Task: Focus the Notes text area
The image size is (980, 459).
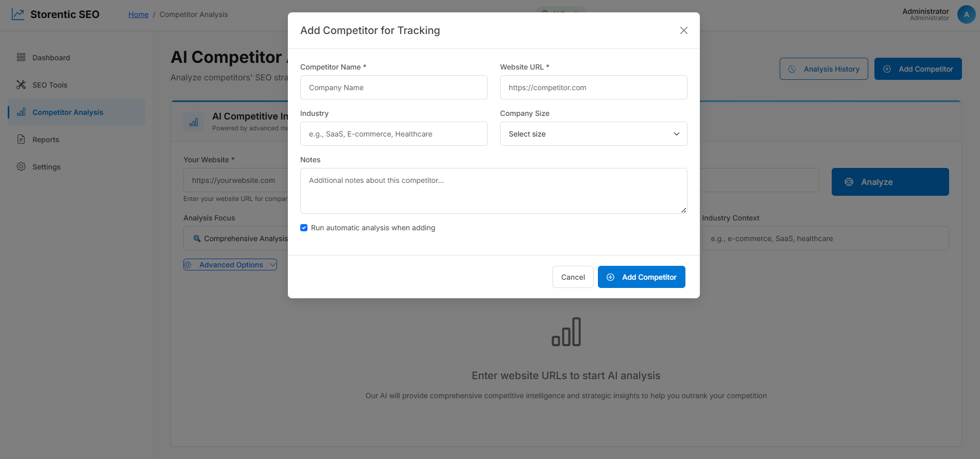Action: click(x=493, y=191)
